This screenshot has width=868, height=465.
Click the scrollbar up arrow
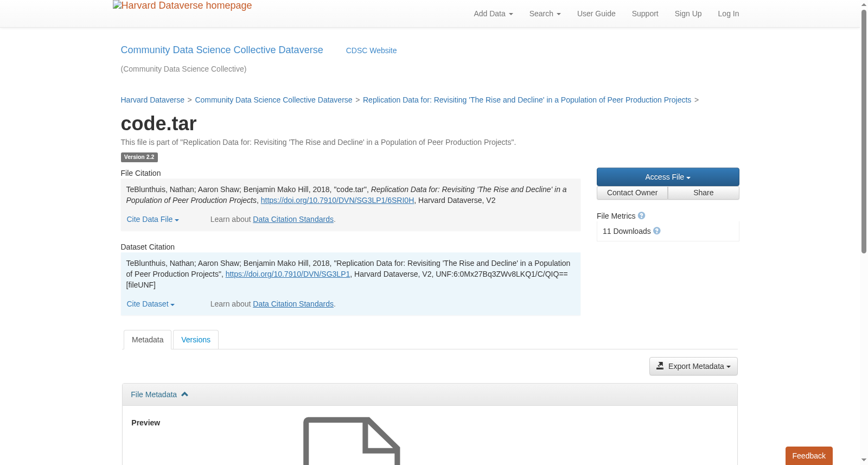[864, 4]
